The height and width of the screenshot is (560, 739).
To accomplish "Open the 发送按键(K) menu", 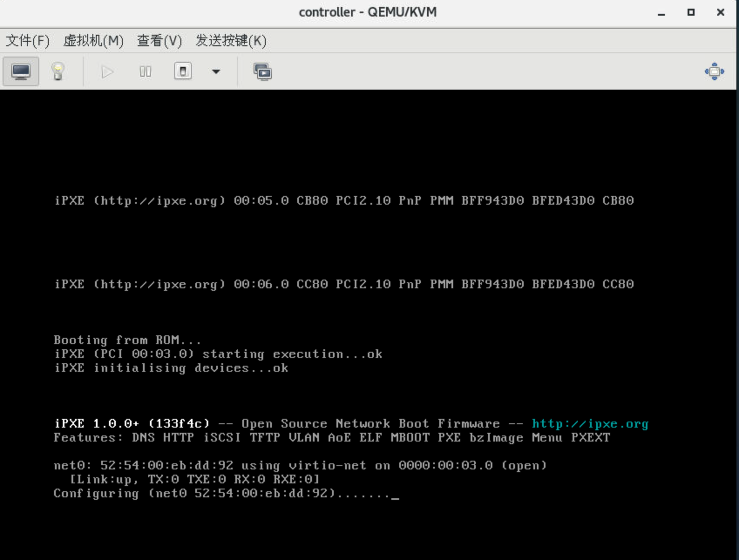I will pos(231,40).
